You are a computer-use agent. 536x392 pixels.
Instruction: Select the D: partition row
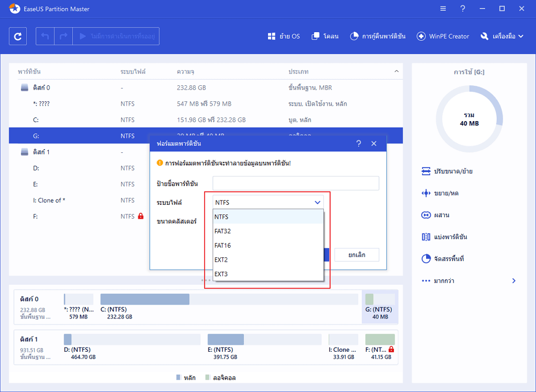[x=79, y=168]
